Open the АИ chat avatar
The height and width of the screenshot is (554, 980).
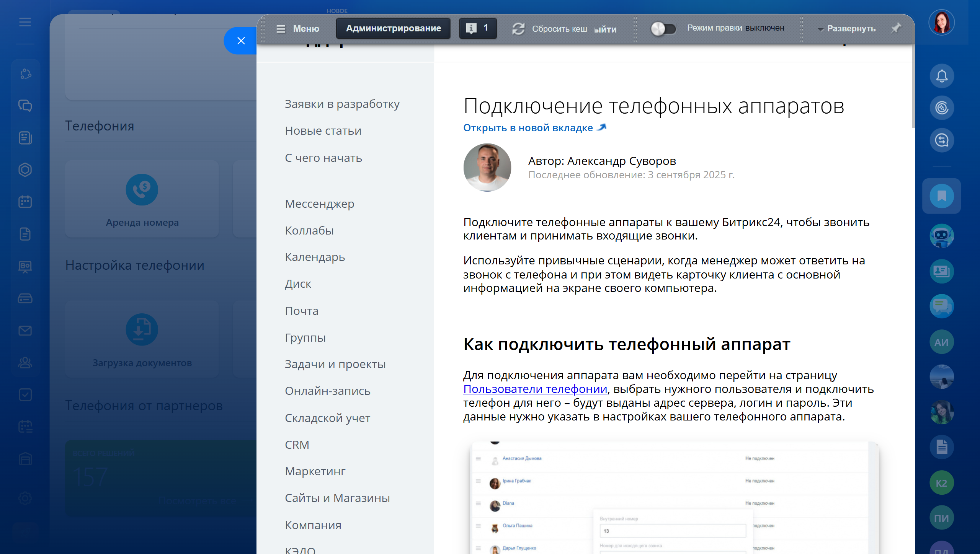coord(941,342)
